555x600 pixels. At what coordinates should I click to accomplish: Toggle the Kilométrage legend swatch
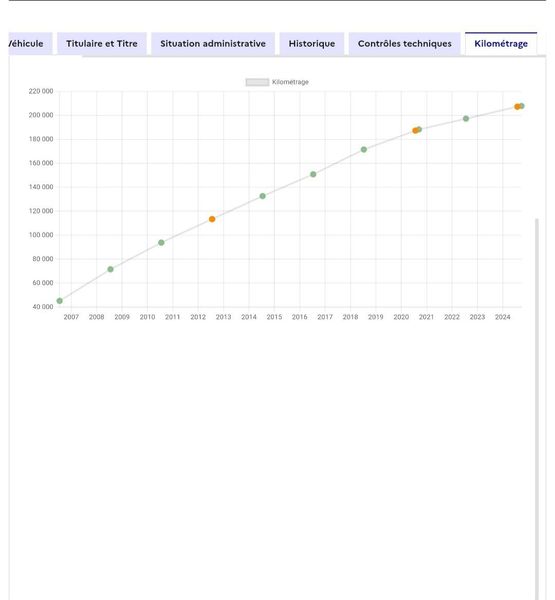(257, 82)
